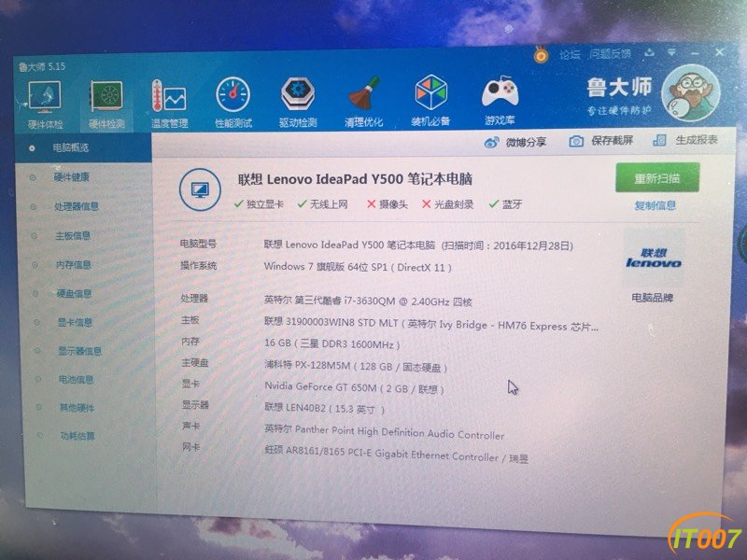
Task: Click the 鲁大师 mascot avatar
Action: point(691,92)
